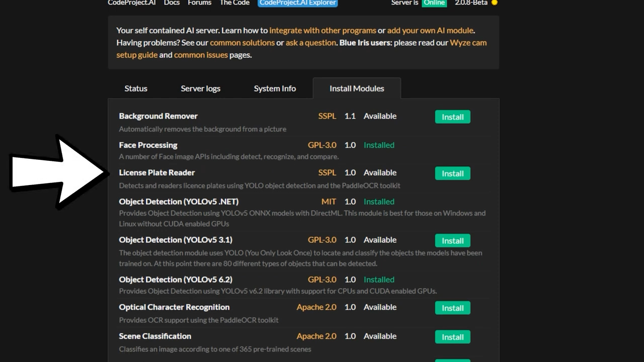Open the Docs menu item
The width and height of the screenshot is (644, 362).
tap(172, 3)
